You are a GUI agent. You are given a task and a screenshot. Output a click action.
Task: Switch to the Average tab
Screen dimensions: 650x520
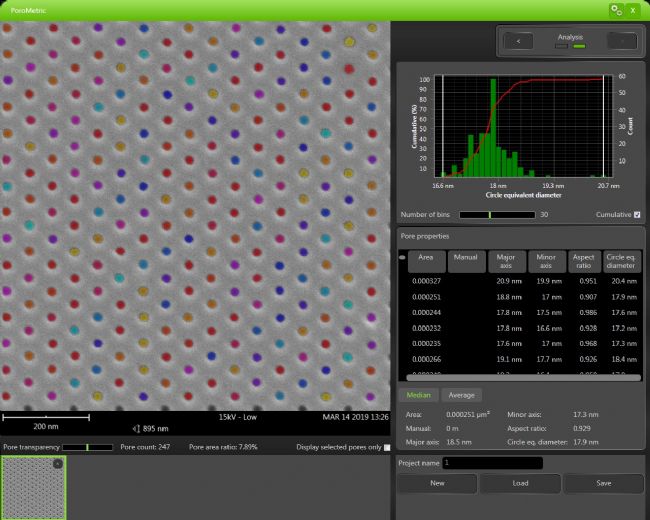pyautogui.click(x=461, y=395)
